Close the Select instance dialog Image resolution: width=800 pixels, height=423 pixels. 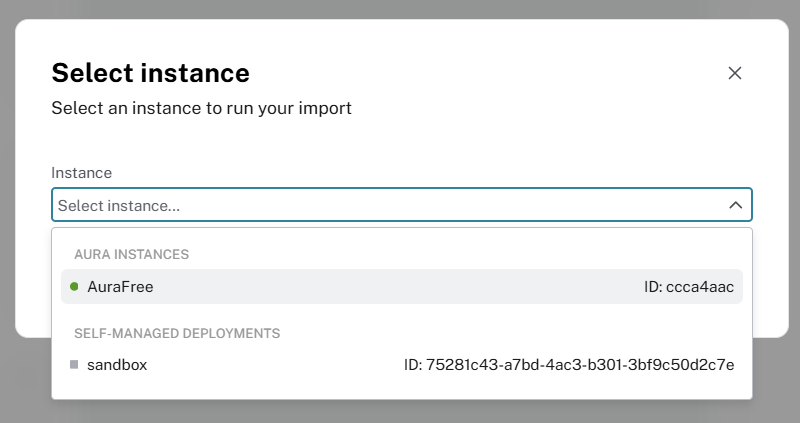735,73
